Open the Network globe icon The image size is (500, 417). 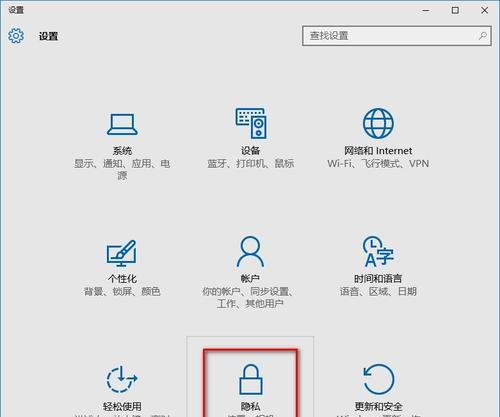(x=378, y=123)
